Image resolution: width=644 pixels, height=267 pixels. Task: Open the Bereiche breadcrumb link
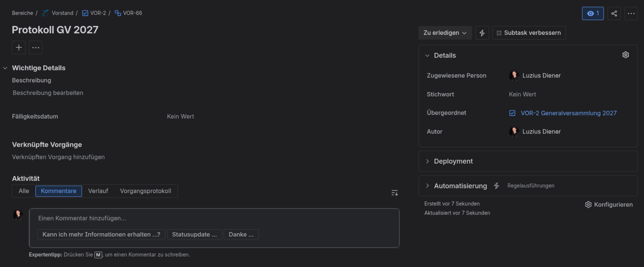point(22,13)
